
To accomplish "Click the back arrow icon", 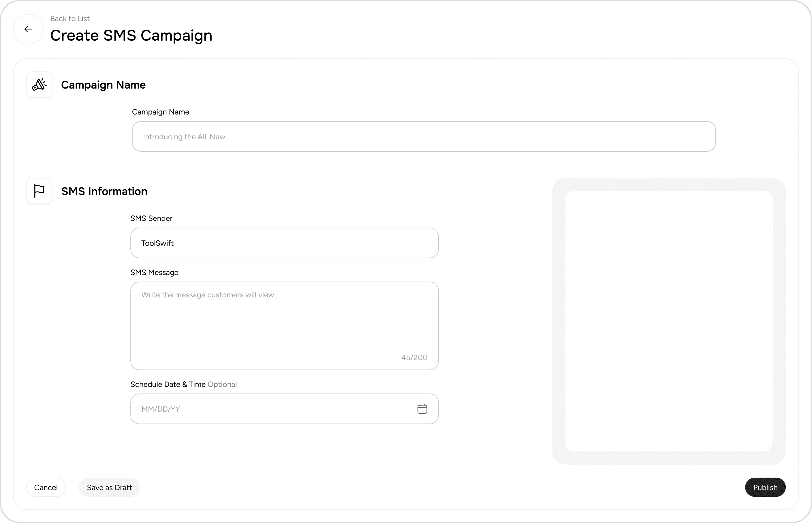I will pos(28,29).
